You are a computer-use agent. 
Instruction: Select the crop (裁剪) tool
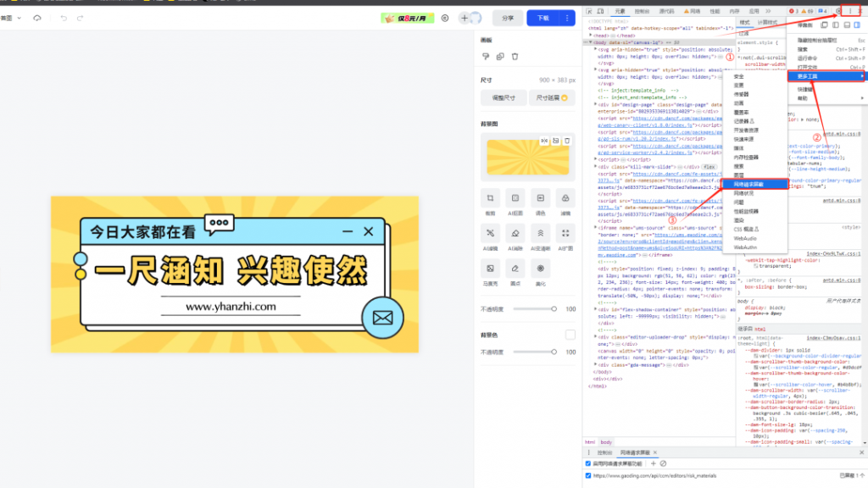click(490, 198)
